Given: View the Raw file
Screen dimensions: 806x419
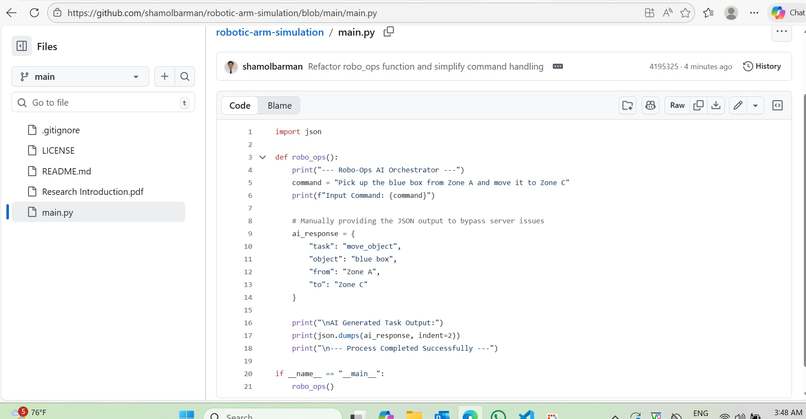Looking at the screenshot, I should 677,105.
